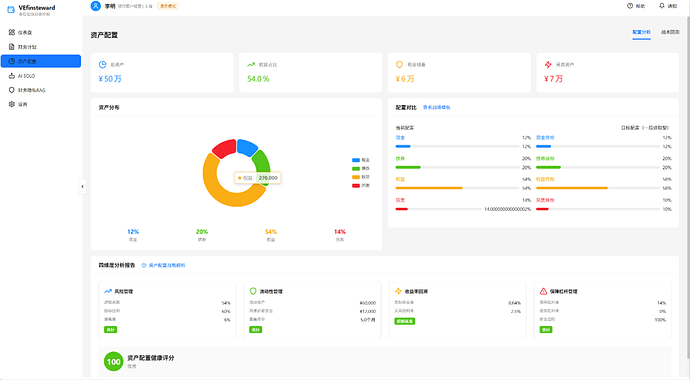Click the ¥6万 cash reserve value
The image size is (690, 380).
(x=405, y=79)
